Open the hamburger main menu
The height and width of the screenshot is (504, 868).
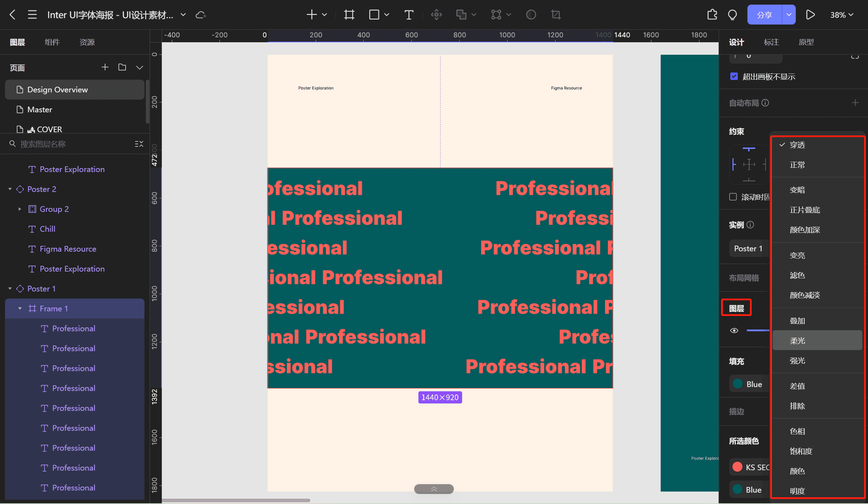click(32, 15)
